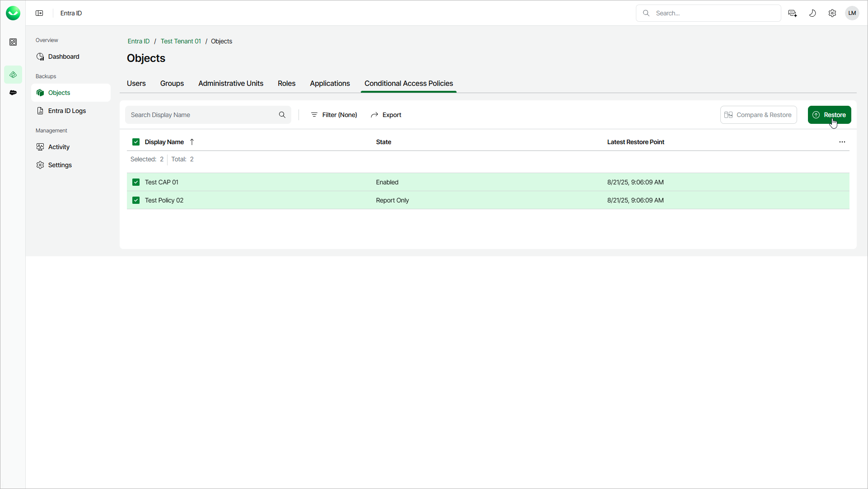Screen dimensions: 868x489
Task: Open the LM user avatar menu
Action: (852, 13)
